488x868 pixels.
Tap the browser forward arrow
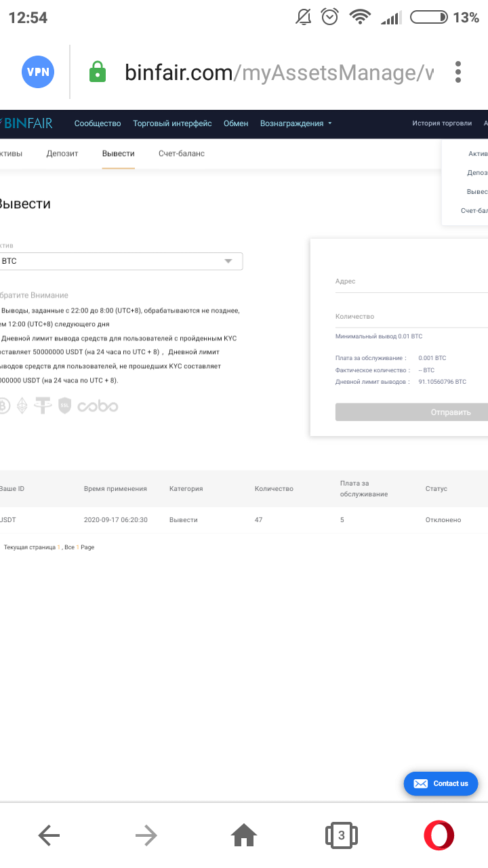[x=146, y=835]
